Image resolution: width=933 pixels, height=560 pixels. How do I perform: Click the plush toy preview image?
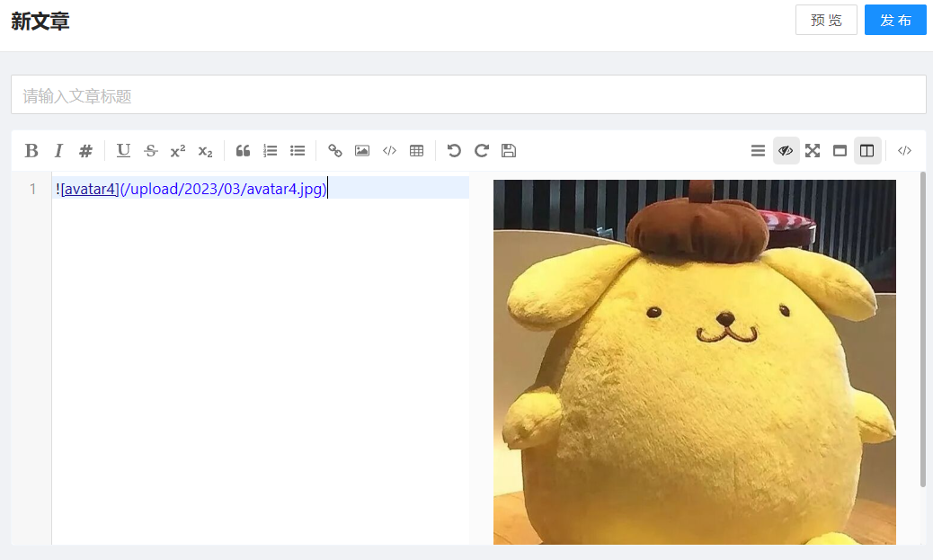pyautogui.click(x=695, y=362)
